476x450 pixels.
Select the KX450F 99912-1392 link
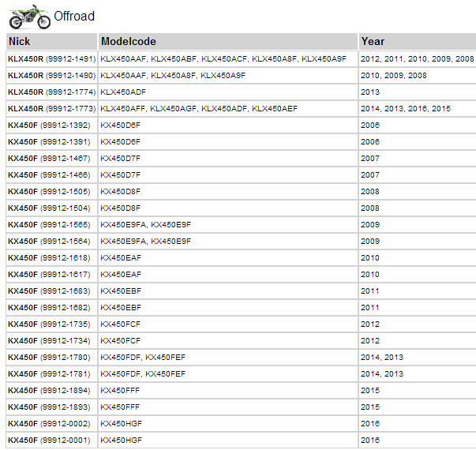click(x=48, y=126)
